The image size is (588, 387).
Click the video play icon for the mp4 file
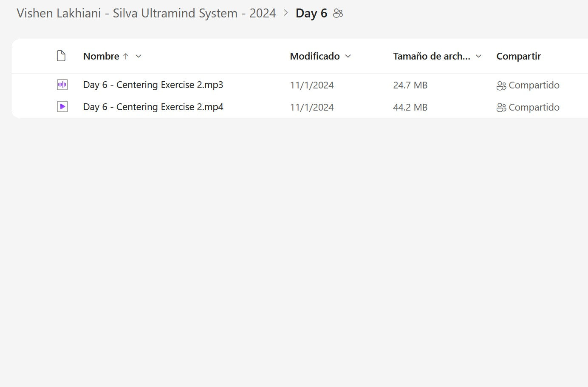point(62,107)
